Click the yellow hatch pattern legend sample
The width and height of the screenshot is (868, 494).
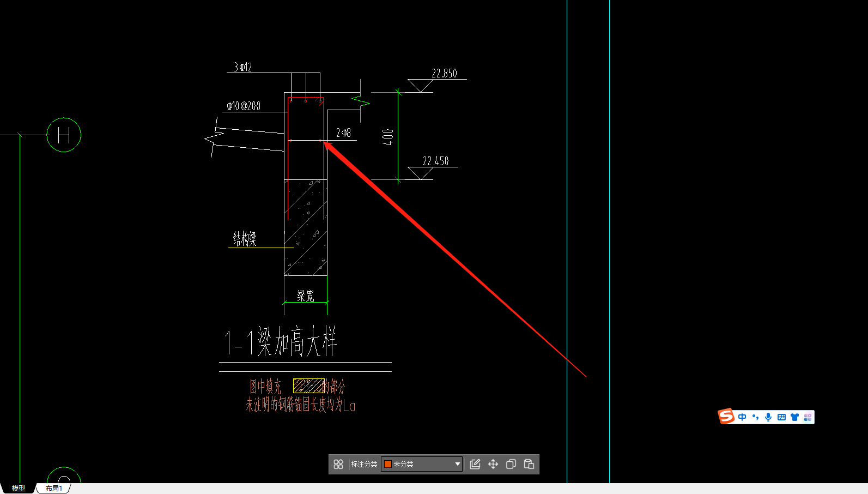(308, 385)
